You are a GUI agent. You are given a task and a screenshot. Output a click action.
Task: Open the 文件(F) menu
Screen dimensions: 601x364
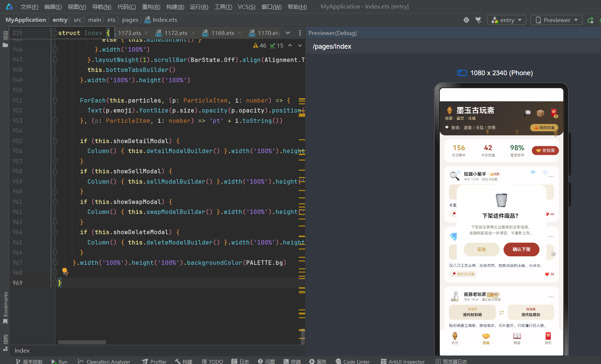29,7
